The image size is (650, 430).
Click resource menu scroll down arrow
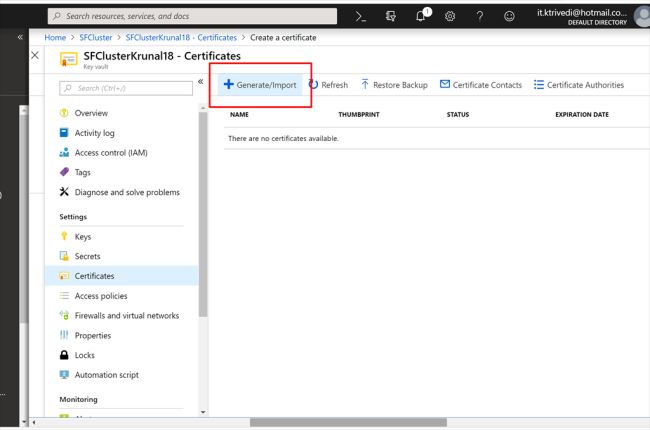(203, 412)
